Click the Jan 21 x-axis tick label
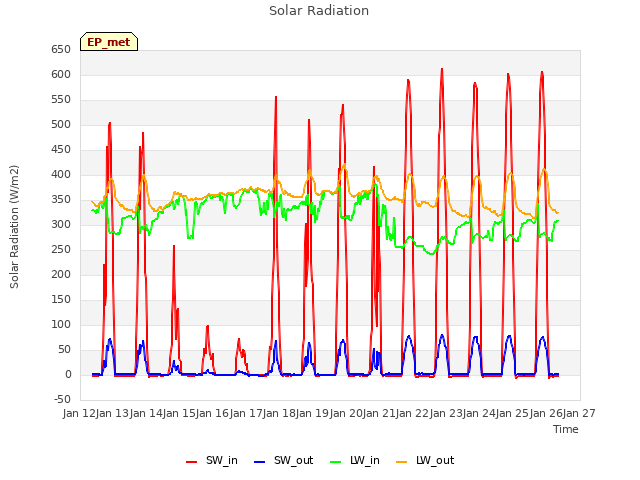 (379, 413)
